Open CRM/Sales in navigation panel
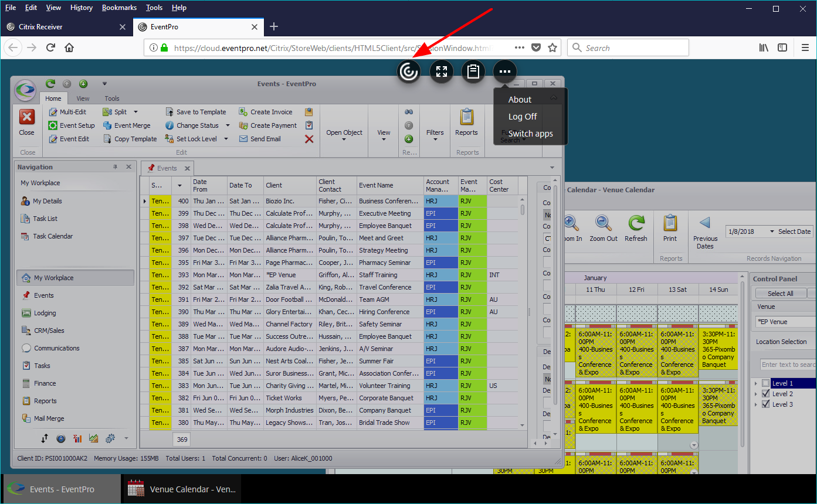The image size is (817, 504). point(49,331)
